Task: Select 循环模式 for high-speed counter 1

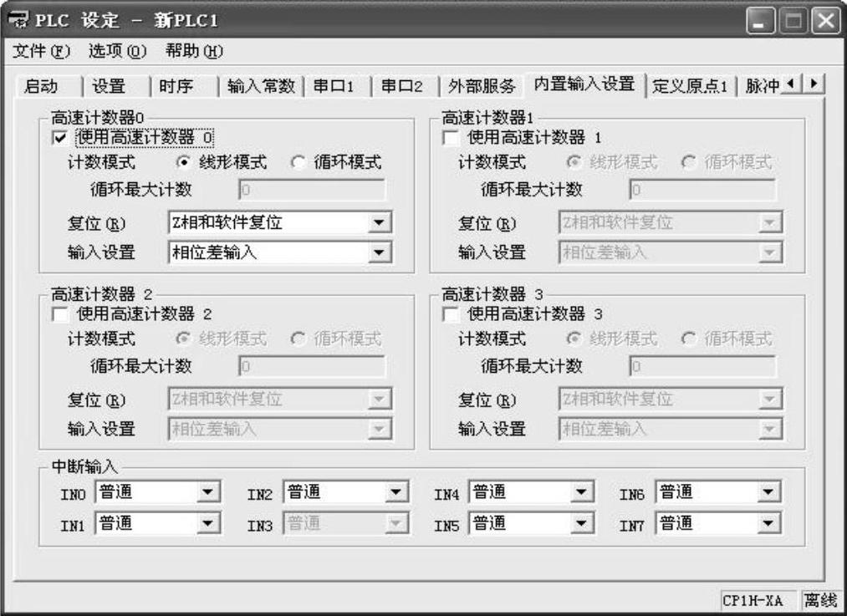Action: pos(688,162)
